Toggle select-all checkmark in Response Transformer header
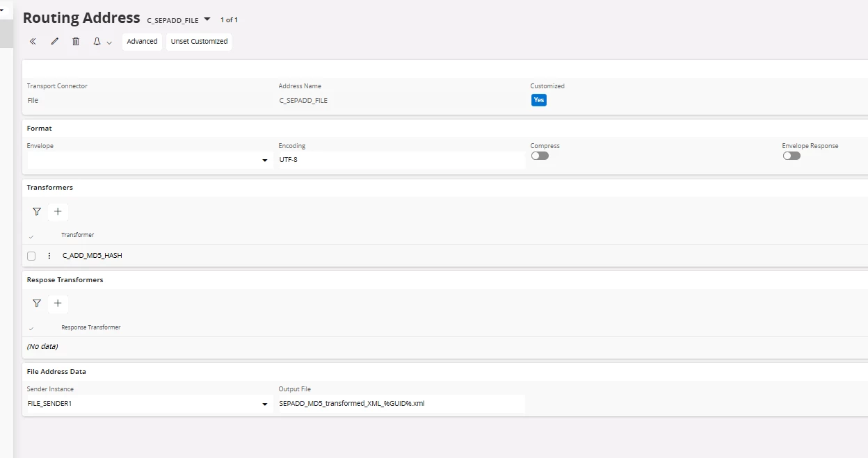Image resolution: width=868 pixels, height=458 pixels. 31,329
